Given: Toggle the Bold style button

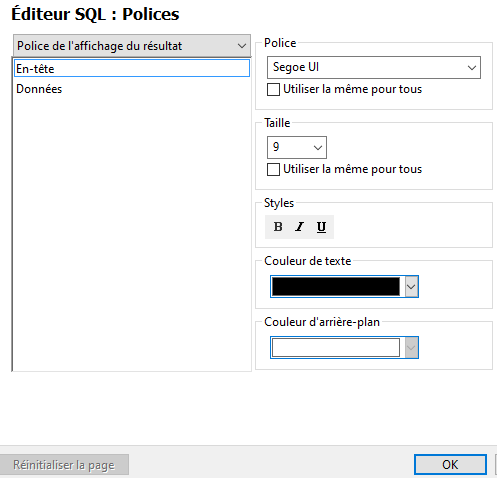Looking at the screenshot, I should [278, 227].
